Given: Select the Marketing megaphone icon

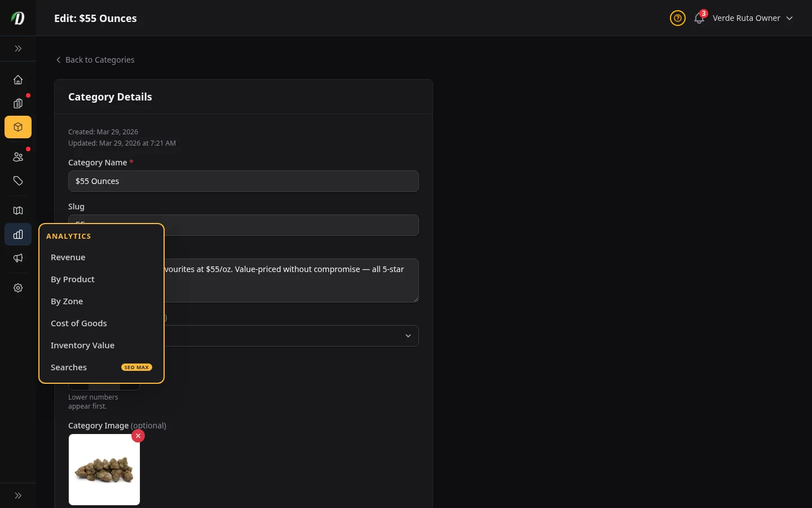Looking at the screenshot, I should (18, 258).
